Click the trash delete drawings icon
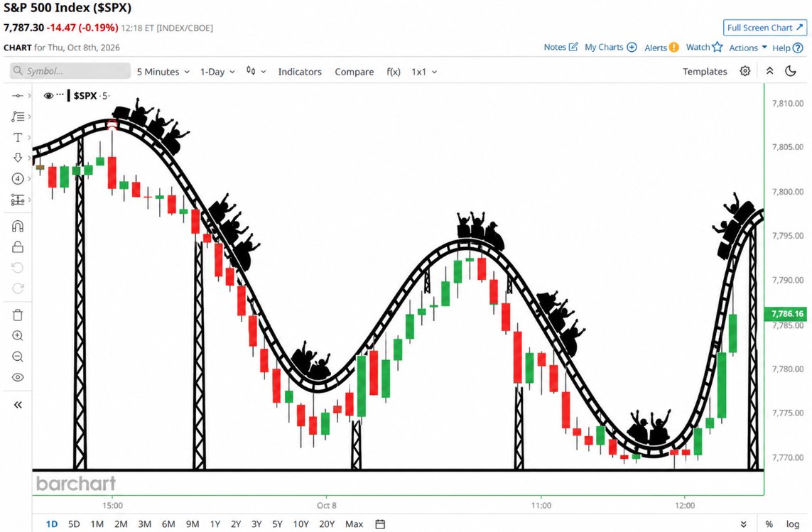This screenshot has width=812, height=532. click(18, 315)
